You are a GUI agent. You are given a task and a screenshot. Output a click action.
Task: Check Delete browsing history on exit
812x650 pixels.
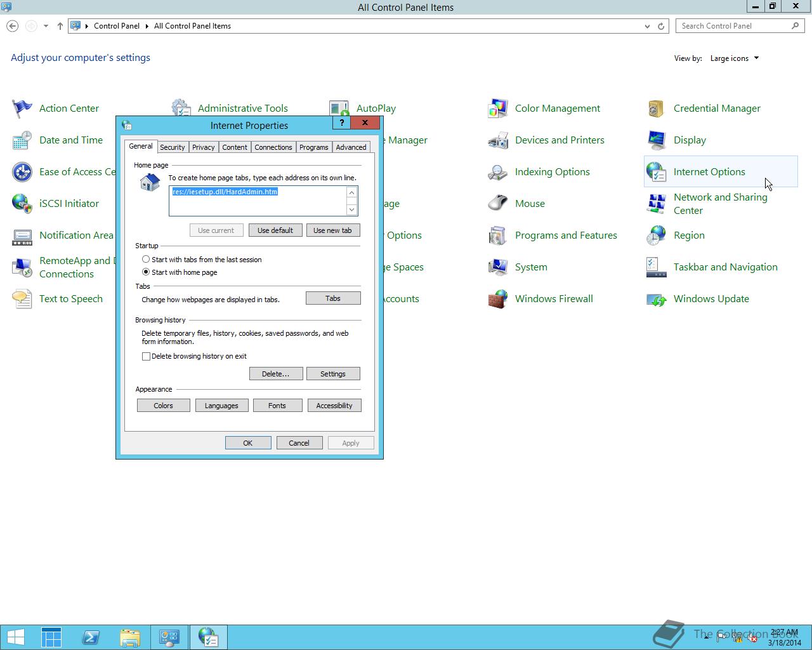pos(195,357)
